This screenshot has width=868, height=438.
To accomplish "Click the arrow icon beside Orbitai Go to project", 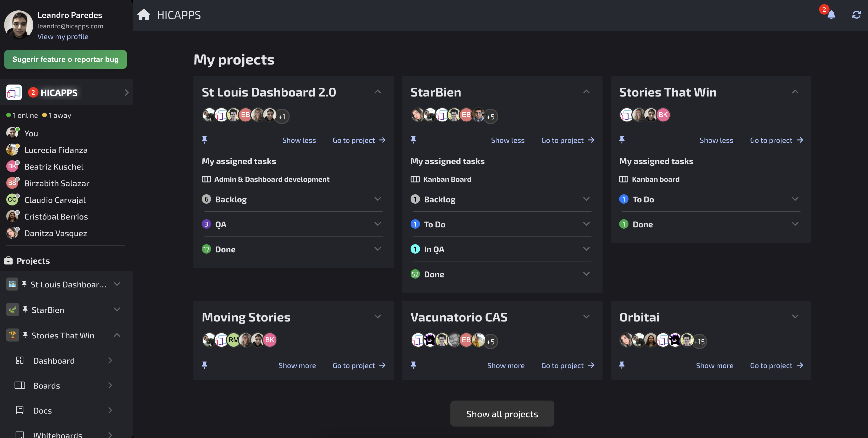I will tap(800, 365).
